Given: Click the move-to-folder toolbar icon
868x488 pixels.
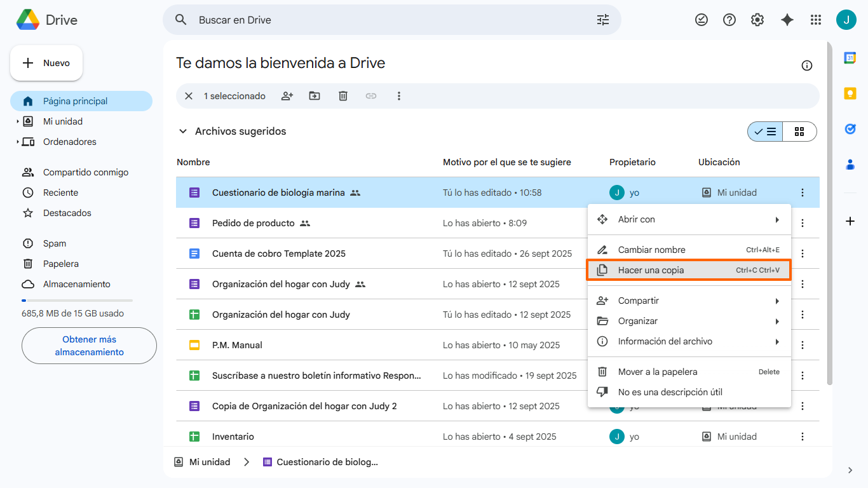Looking at the screenshot, I should (x=315, y=96).
